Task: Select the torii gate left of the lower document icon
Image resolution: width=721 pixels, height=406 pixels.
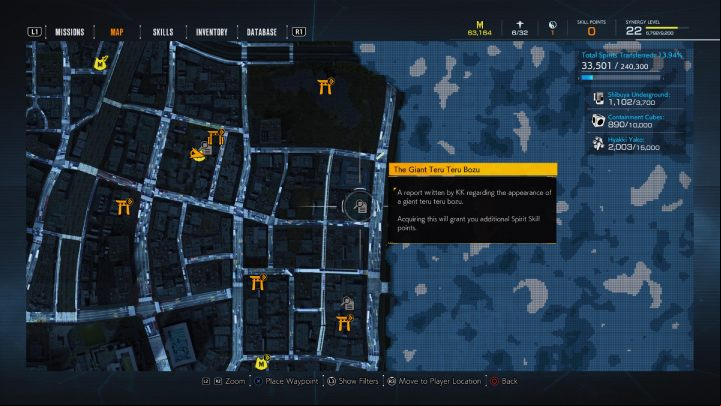Action: (x=258, y=282)
